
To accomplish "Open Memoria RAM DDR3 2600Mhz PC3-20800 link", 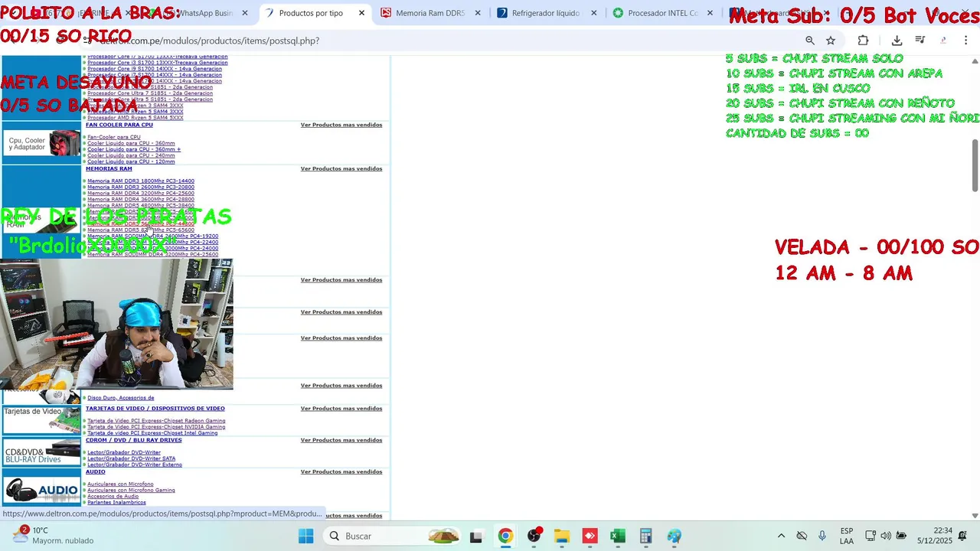I will pyautogui.click(x=141, y=187).
